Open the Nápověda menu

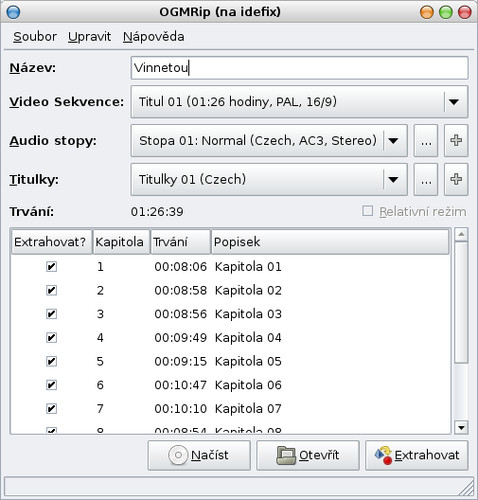[153, 37]
